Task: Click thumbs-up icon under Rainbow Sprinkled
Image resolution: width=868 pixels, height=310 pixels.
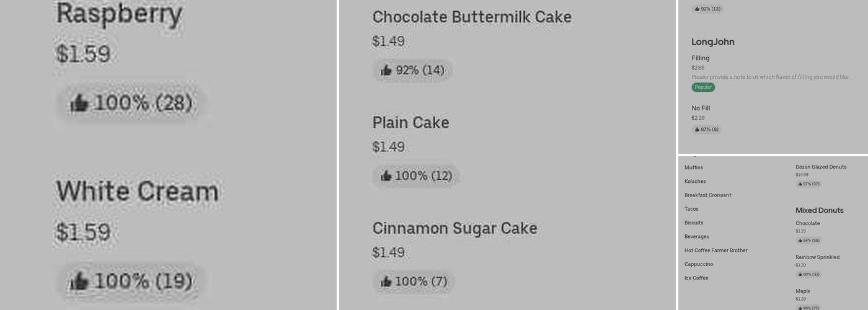Action: click(800, 274)
